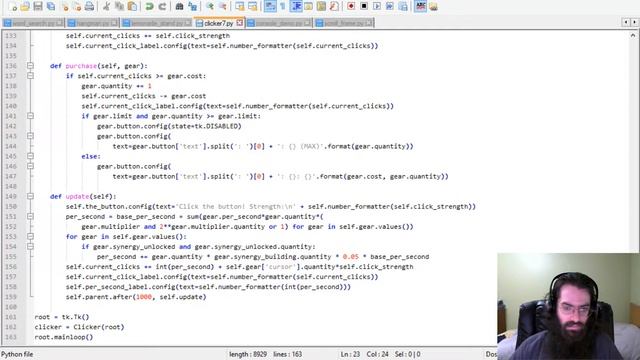Viewport: 640px width, 360px height.
Task: Click the Close All documents icon
Action: click(x=77, y=7)
